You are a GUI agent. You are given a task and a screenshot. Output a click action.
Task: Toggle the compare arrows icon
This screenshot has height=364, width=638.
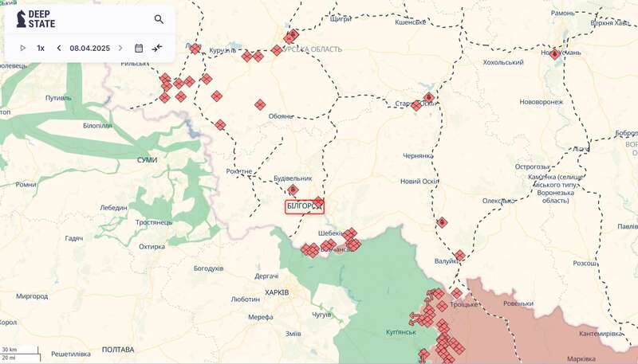pyautogui.click(x=157, y=48)
